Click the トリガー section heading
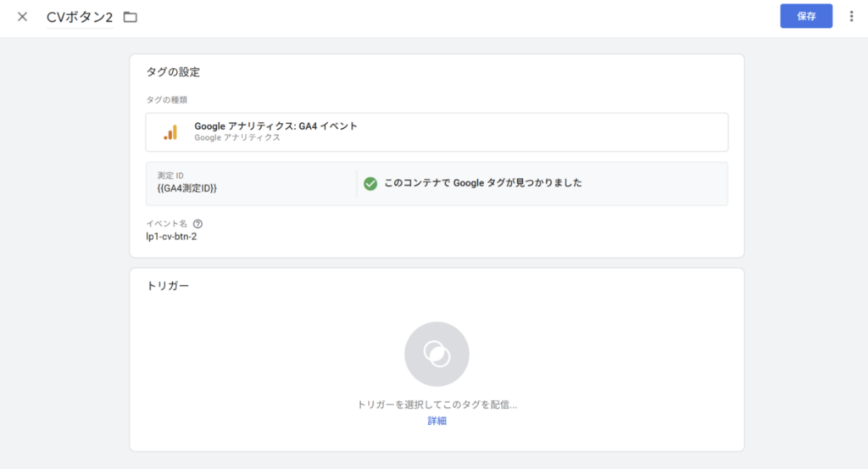868x469 pixels. [168, 286]
